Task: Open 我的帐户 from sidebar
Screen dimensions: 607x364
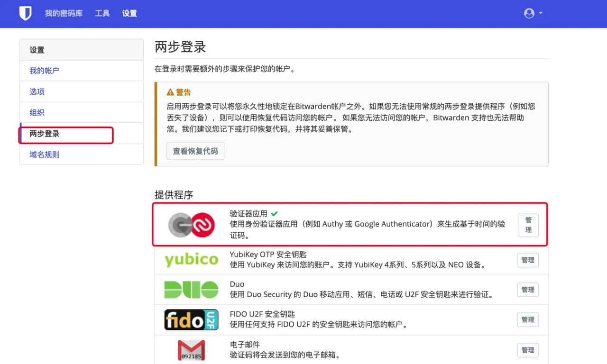Action: point(45,71)
